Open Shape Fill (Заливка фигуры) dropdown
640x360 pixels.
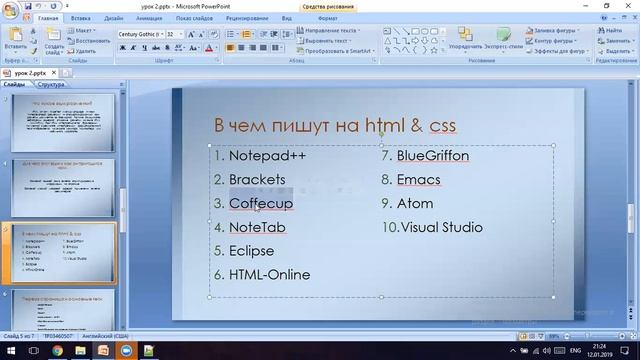click(x=552, y=31)
